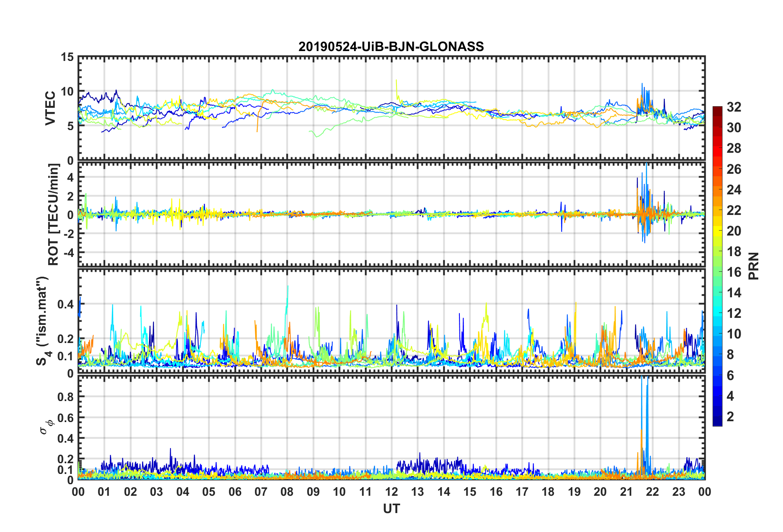Select the UT hour tick "19"
The height and width of the screenshot is (532, 783).
(574, 492)
